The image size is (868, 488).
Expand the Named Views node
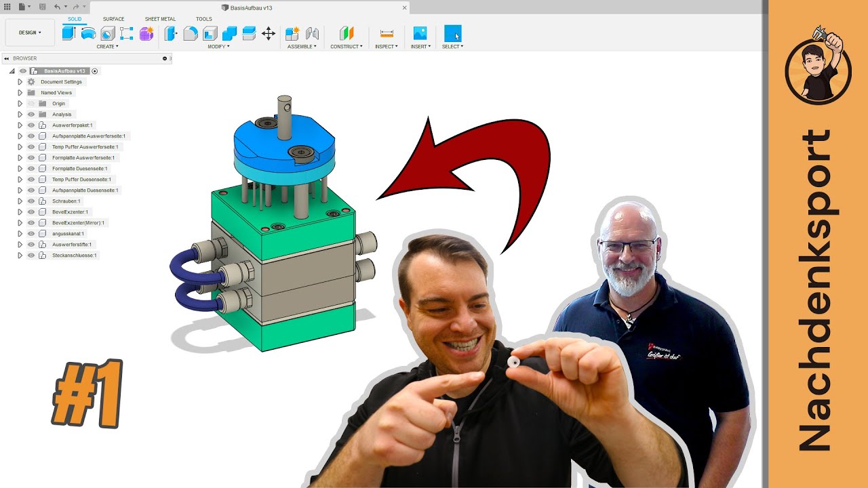20,93
